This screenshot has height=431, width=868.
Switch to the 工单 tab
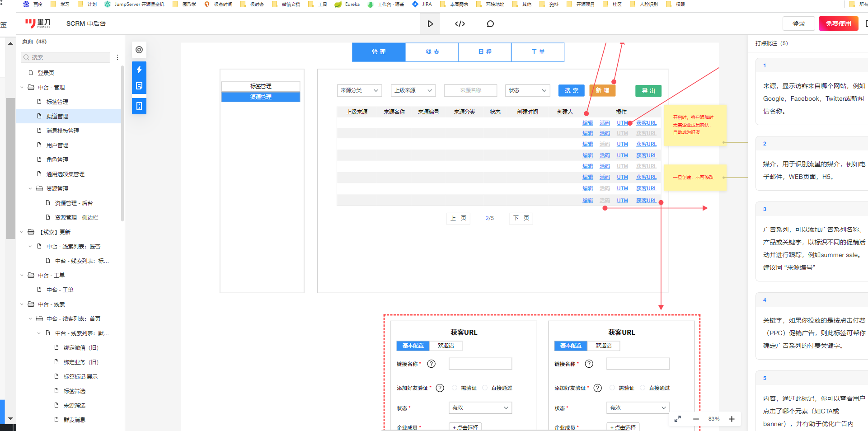click(538, 52)
